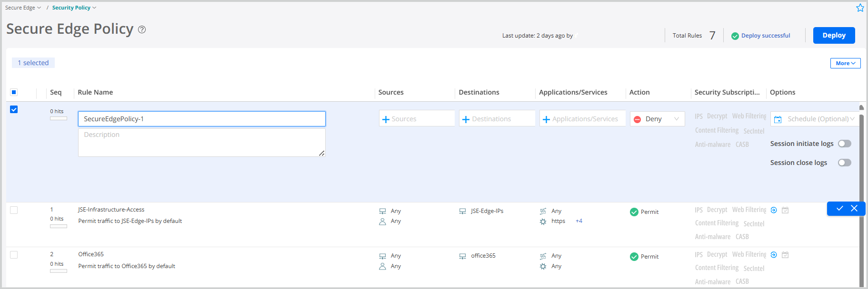Click the Deploy button

pos(834,35)
